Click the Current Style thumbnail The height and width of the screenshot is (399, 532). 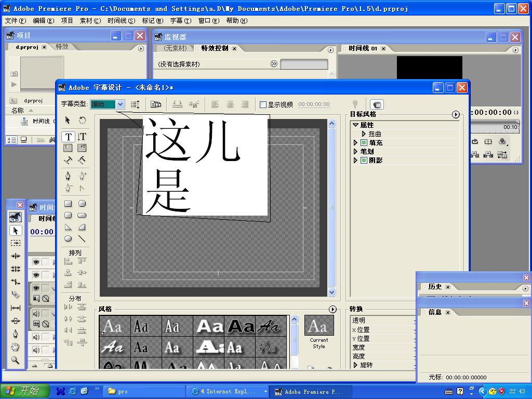(x=319, y=325)
